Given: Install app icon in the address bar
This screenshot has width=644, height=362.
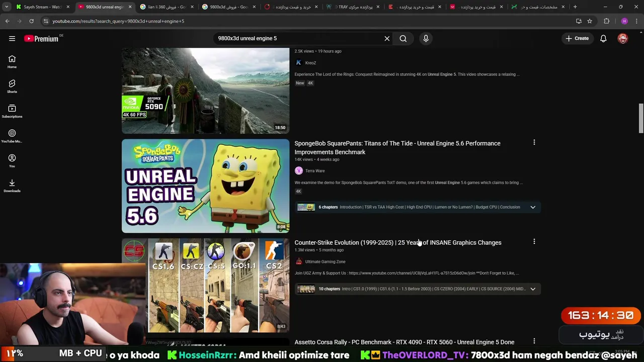Looking at the screenshot, I should point(579,21).
